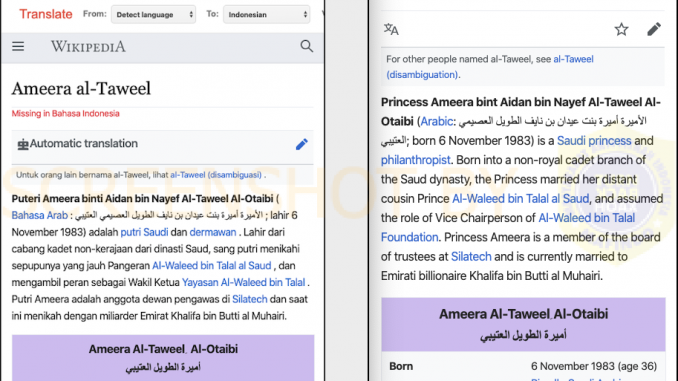This screenshot has height=381, width=678.
Task: Open the philanthropist link
Action: 416,160
